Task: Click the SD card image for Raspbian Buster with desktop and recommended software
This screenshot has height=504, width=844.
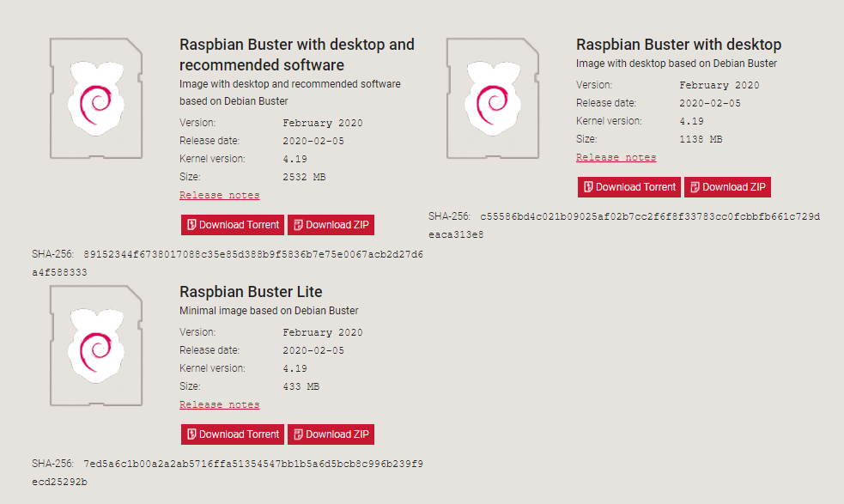Action: coord(96,99)
